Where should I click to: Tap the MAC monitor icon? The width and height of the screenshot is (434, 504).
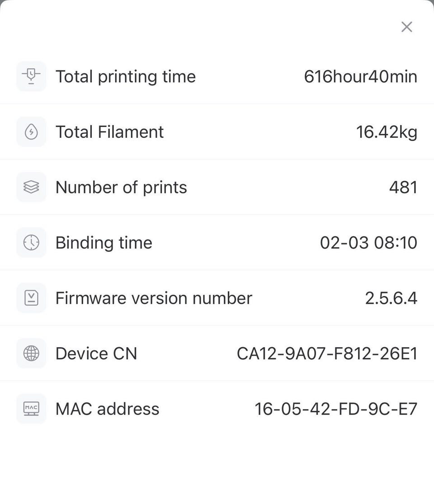pyautogui.click(x=31, y=409)
